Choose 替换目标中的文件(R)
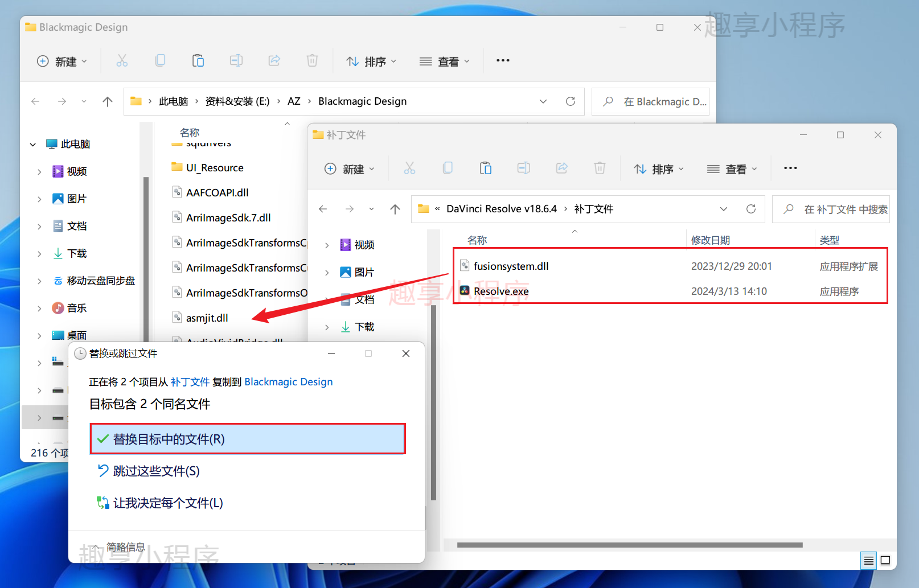Viewport: 919px width, 588px height. click(248, 439)
